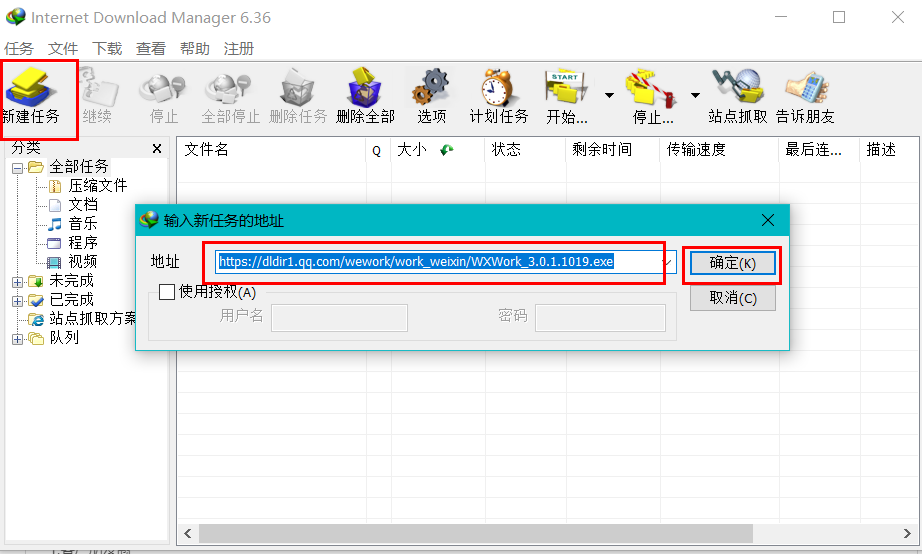
Task: Expand the 队列 tree node
Action: (18, 339)
